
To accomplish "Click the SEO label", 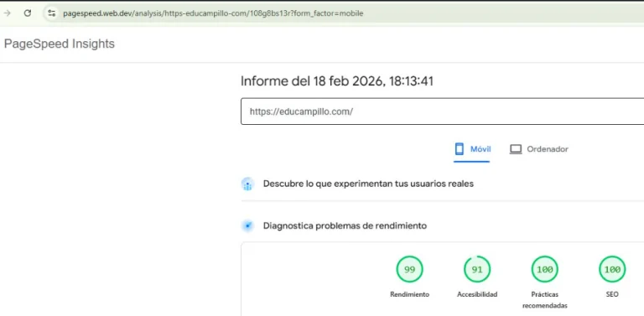I will pos(612,294).
